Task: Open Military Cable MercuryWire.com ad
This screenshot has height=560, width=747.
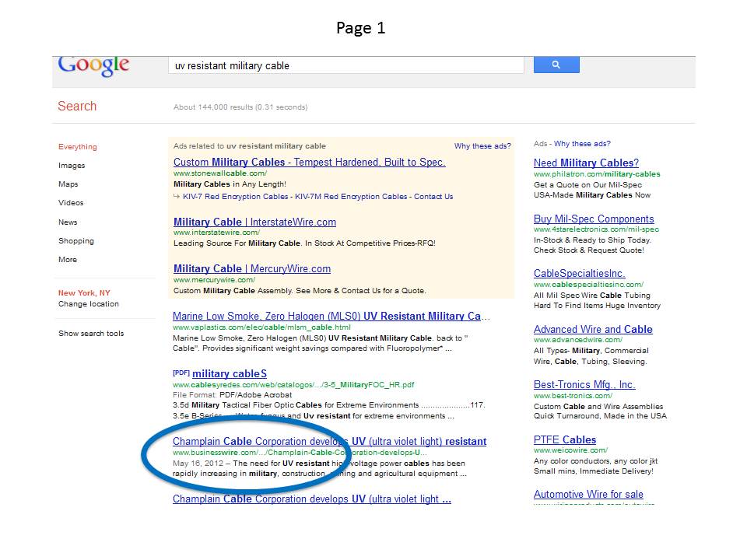Action: coord(252,268)
